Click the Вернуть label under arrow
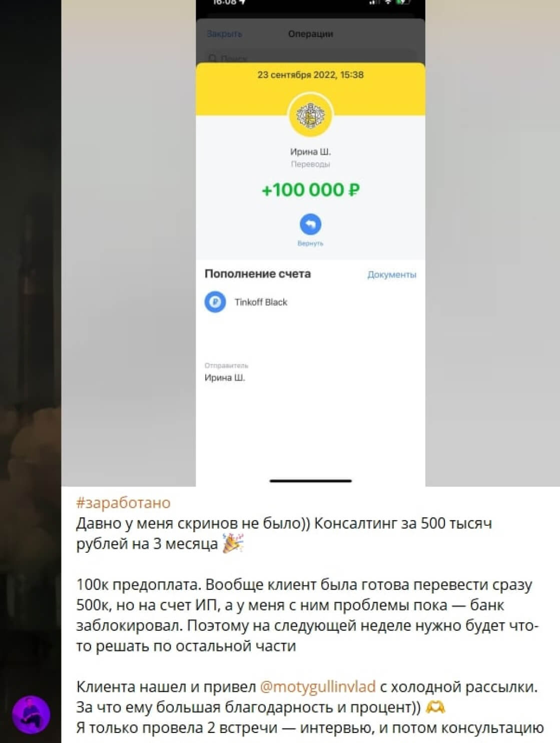Screen dimensions: 560x743 click(x=310, y=243)
